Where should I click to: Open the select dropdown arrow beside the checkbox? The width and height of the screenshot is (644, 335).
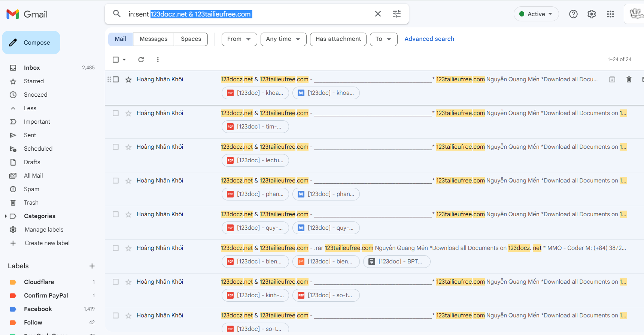124,60
